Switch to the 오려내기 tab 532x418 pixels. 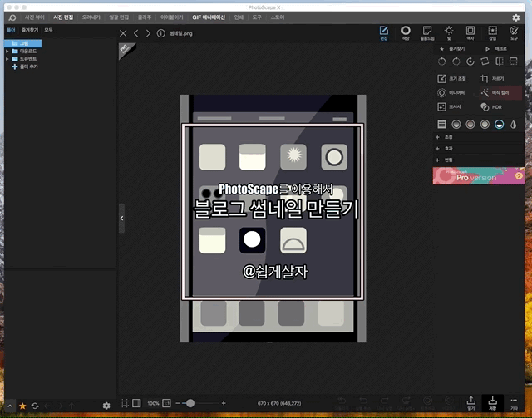tap(91, 17)
